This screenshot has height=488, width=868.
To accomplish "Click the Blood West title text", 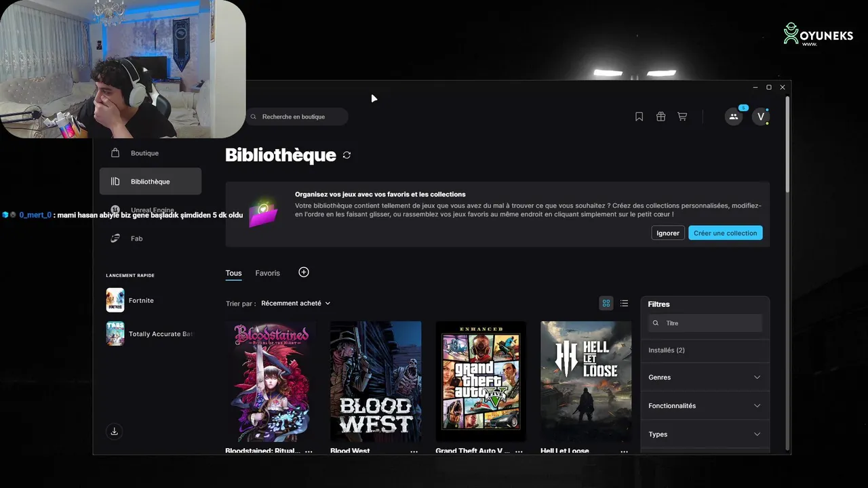I will (350, 451).
